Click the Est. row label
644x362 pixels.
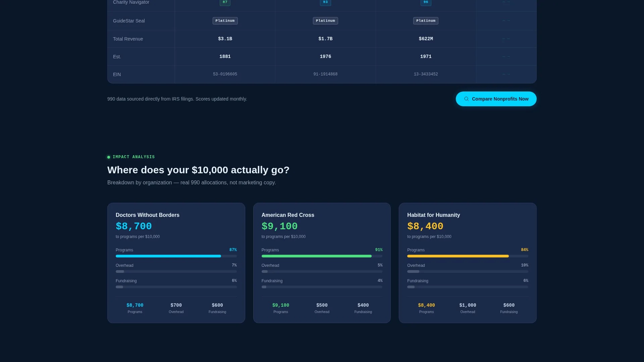(x=117, y=57)
